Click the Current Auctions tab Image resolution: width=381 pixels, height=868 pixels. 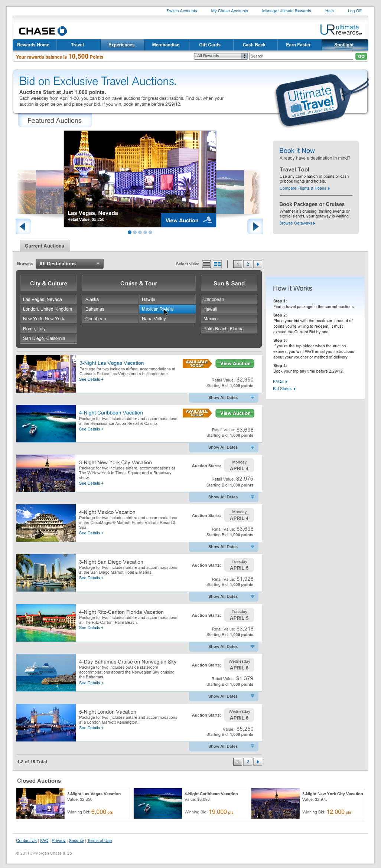point(45,246)
